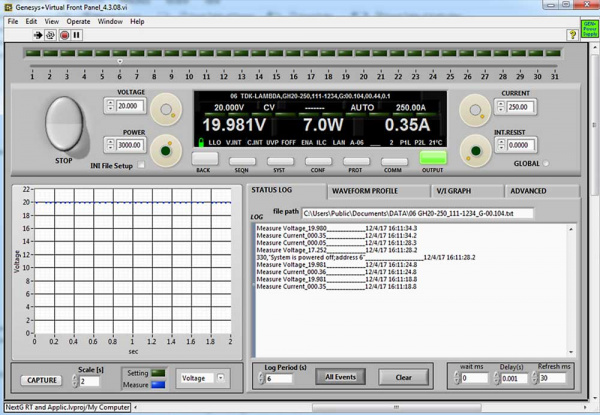This screenshot has height=415, width=600.
Task: Click the large STOP push button
Action: click(x=64, y=123)
